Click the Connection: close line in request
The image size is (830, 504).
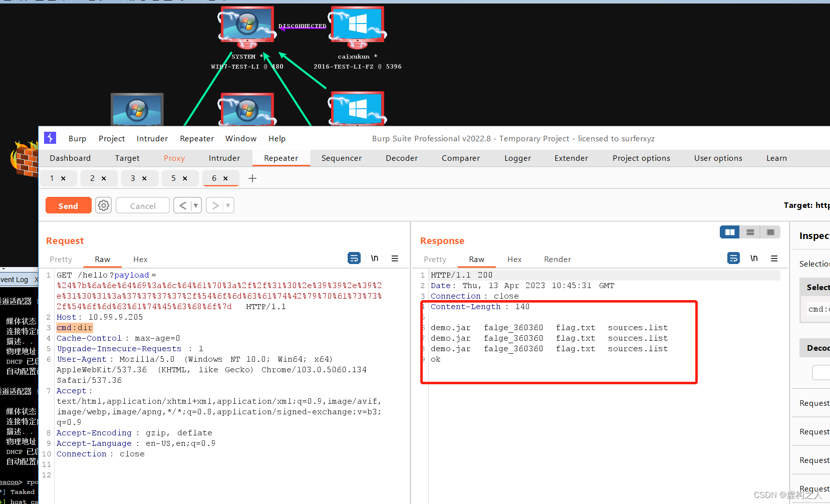[100, 454]
